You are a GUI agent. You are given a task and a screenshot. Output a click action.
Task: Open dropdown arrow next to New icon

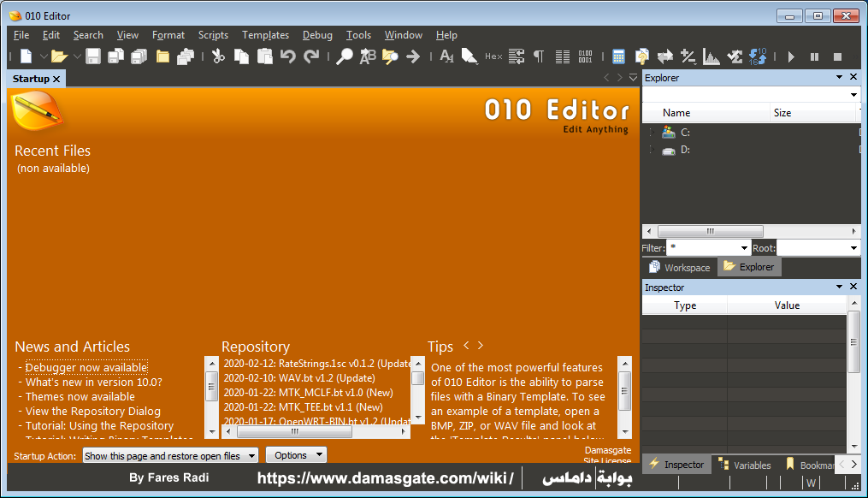43,56
